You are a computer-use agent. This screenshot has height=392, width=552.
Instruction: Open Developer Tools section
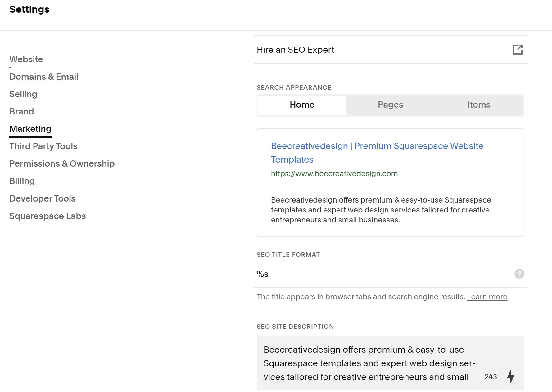(43, 198)
